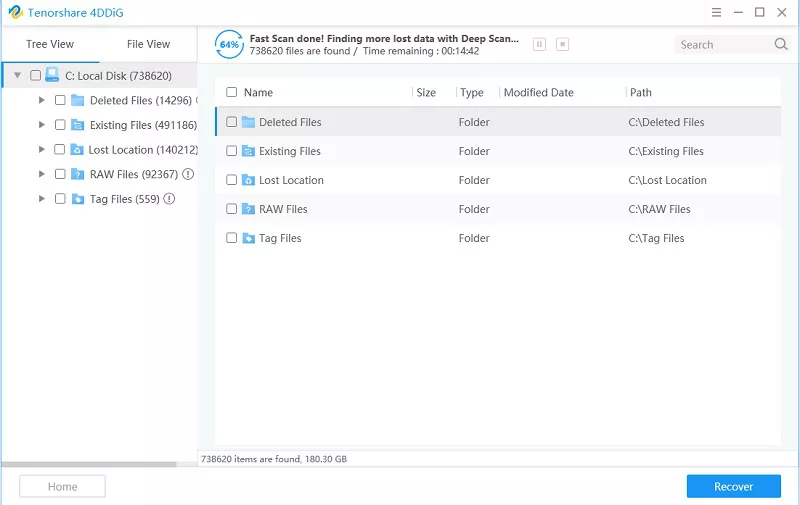This screenshot has width=800, height=505.
Task: Select C:\Tag Files path cell
Action: click(656, 238)
